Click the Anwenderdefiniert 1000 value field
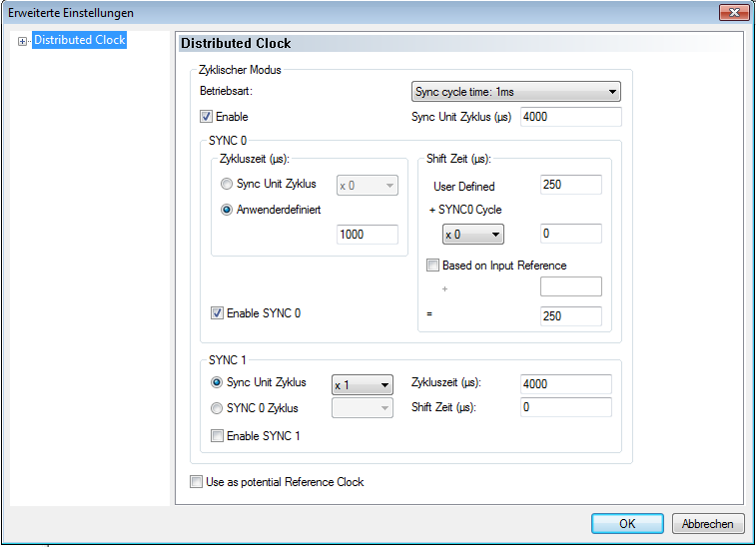The image size is (756, 547). (368, 235)
